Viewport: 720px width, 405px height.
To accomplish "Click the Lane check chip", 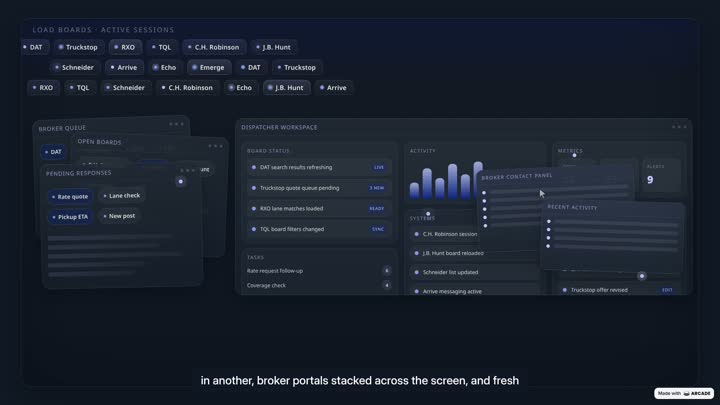I will tap(122, 196).
